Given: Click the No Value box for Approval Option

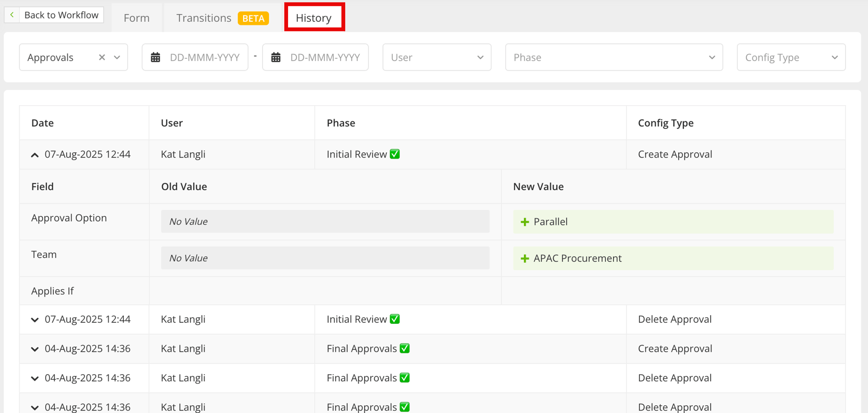Looking at the screenshot, I should coord(325,222).
